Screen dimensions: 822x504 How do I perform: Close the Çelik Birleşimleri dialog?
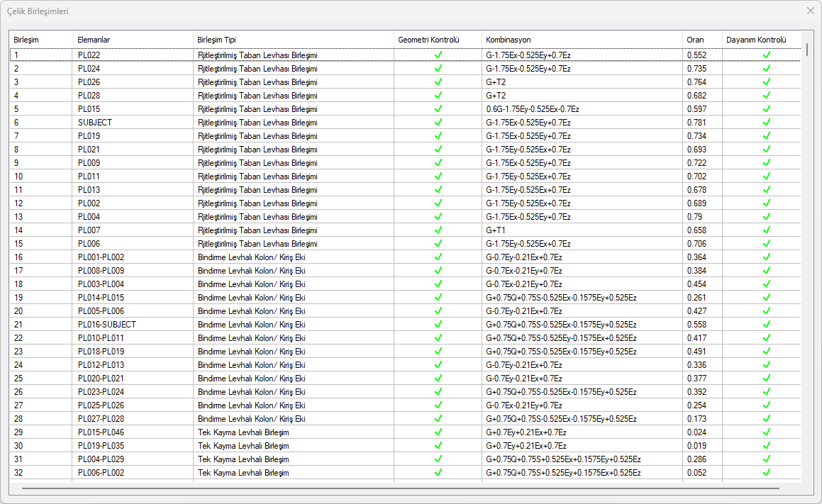point(811,11)
